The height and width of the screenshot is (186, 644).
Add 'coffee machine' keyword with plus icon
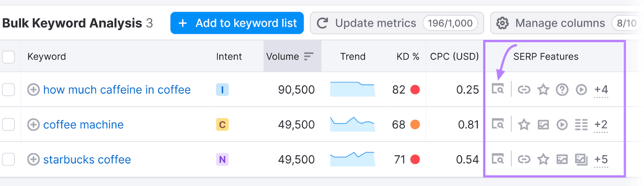click(33, 125)
